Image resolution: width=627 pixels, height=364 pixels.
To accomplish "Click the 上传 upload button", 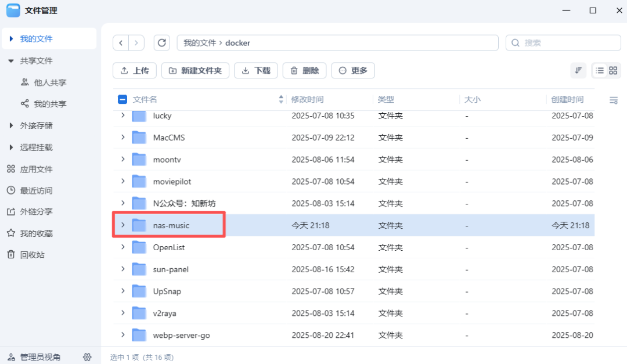I will [x=135, y=71].
